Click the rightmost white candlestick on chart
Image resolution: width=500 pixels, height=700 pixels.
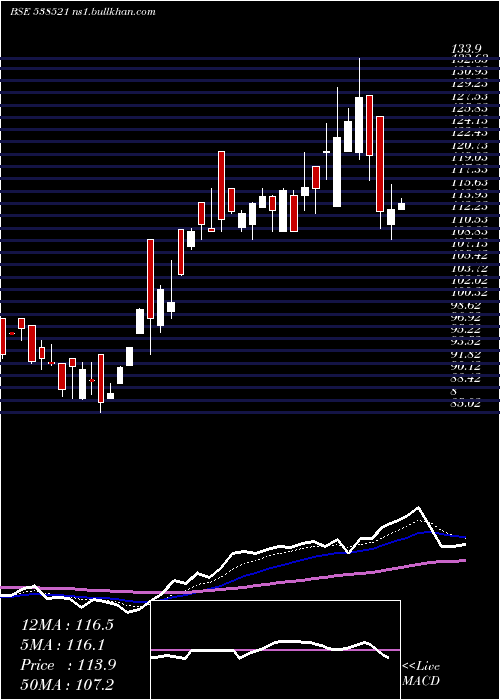click(401, 206)
